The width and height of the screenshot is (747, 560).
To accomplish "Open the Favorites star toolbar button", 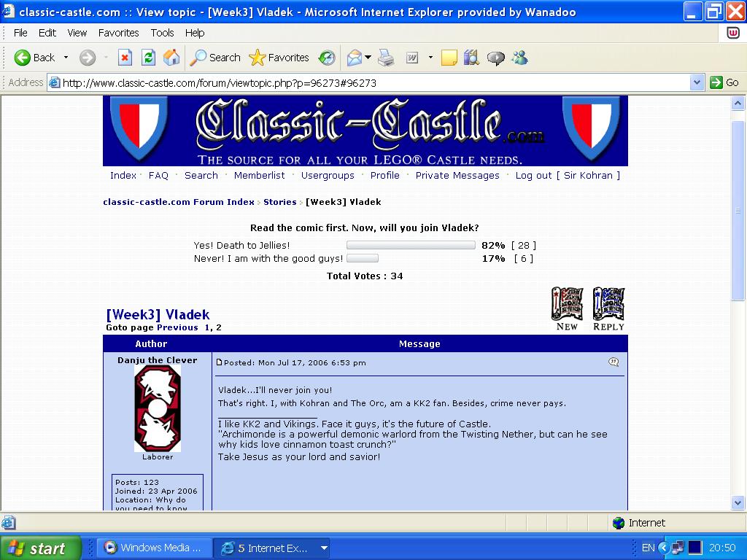I will point(279,58).
